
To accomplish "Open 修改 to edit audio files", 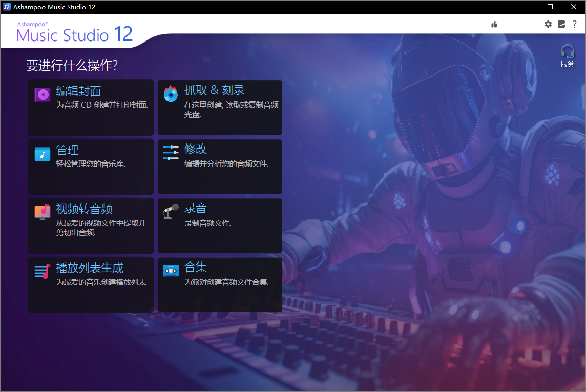I will coord(220,166).
